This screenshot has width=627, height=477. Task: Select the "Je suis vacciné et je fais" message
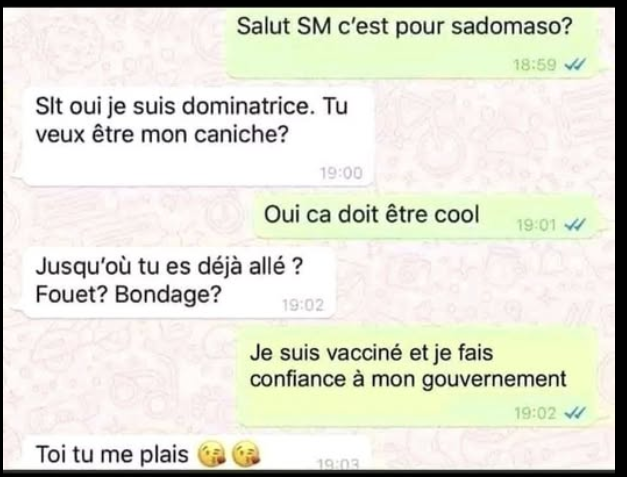coord(371,353)
